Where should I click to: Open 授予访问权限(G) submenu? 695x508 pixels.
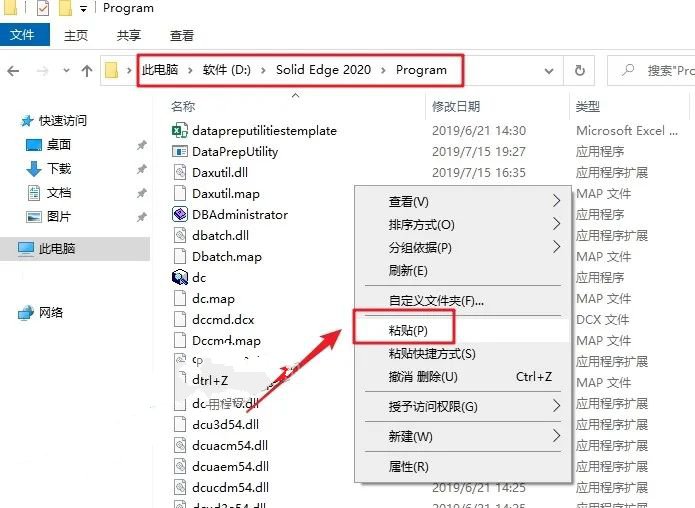(x=463, y=406)
